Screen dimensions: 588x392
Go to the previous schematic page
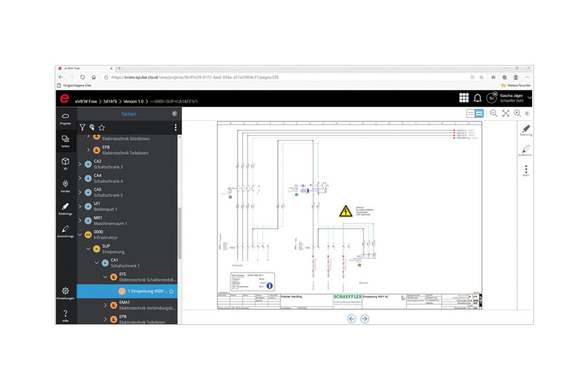pos(351,319)
